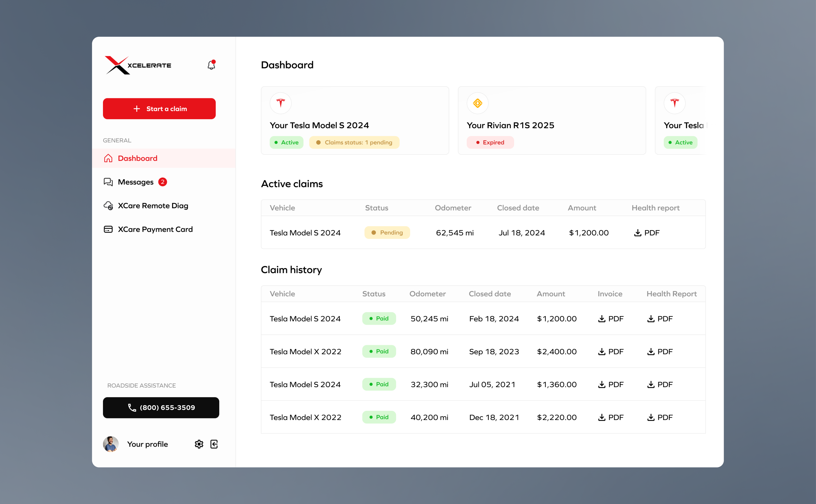The image size is (816, 504).
Task: Click Paid badge for 32,300 mi claim
Action: click(379, 384)
